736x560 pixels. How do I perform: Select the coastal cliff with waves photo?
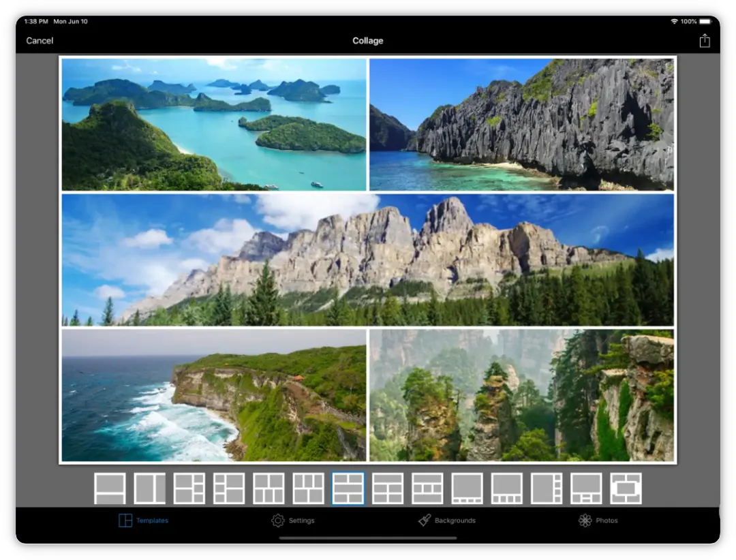214,395
